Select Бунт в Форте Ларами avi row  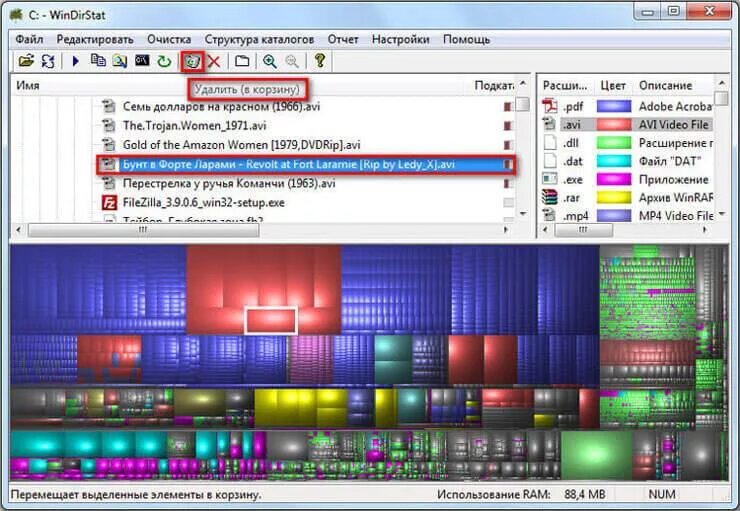tap(306, 164)
